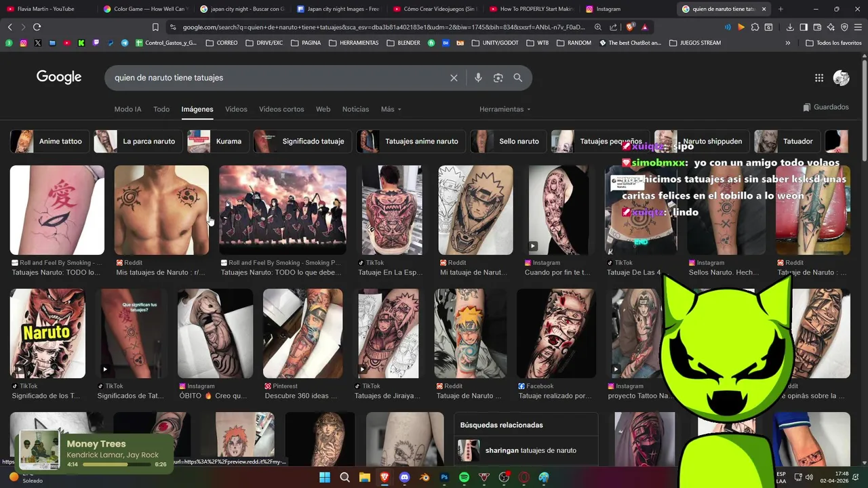
Task: Open the Guardados saved items
Action: [x=826, y=107]
